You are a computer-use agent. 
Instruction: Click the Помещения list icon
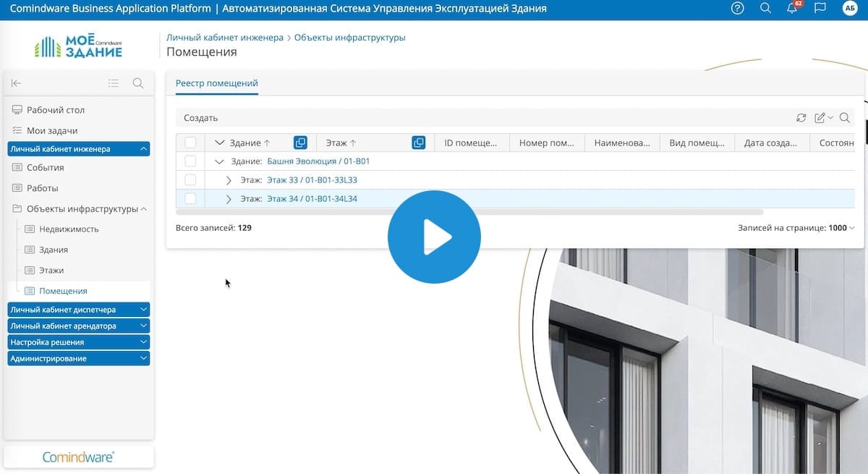click(30, 291)
